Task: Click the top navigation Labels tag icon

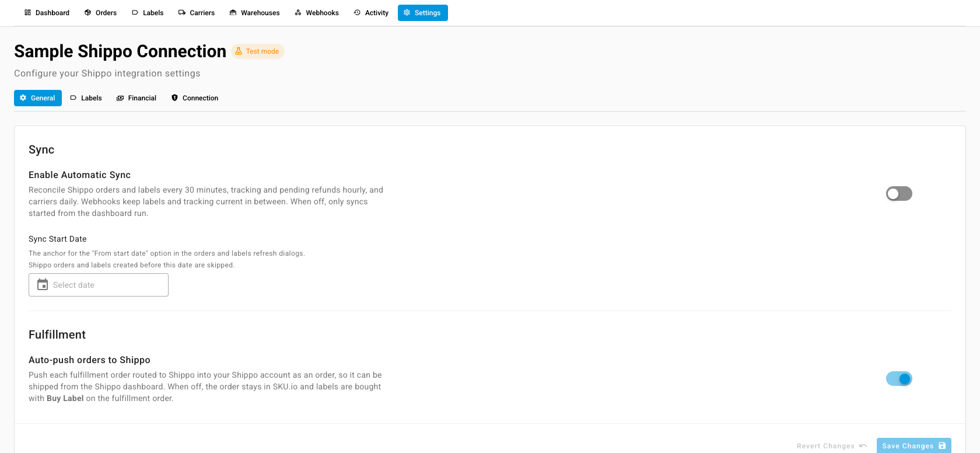Action: (135, 12)
